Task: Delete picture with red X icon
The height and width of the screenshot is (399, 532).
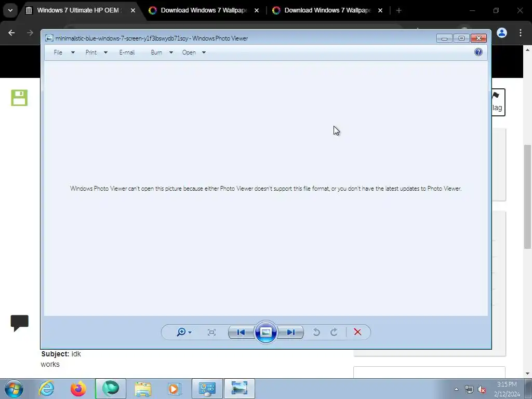Action: pyautogui.click(x=357, y=332)
